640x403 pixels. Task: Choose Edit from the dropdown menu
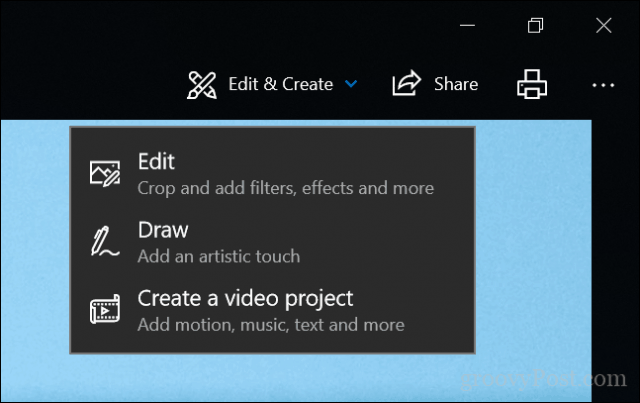tap(272, 173)
